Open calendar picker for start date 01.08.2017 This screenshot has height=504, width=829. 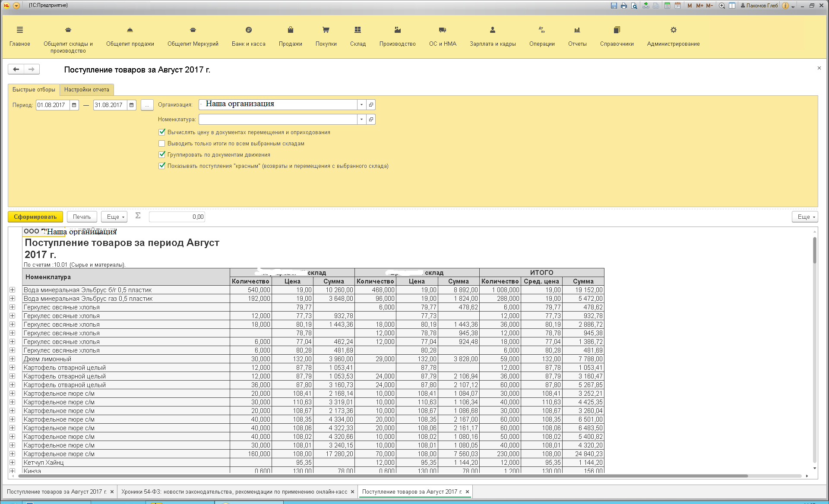point(74,105)
